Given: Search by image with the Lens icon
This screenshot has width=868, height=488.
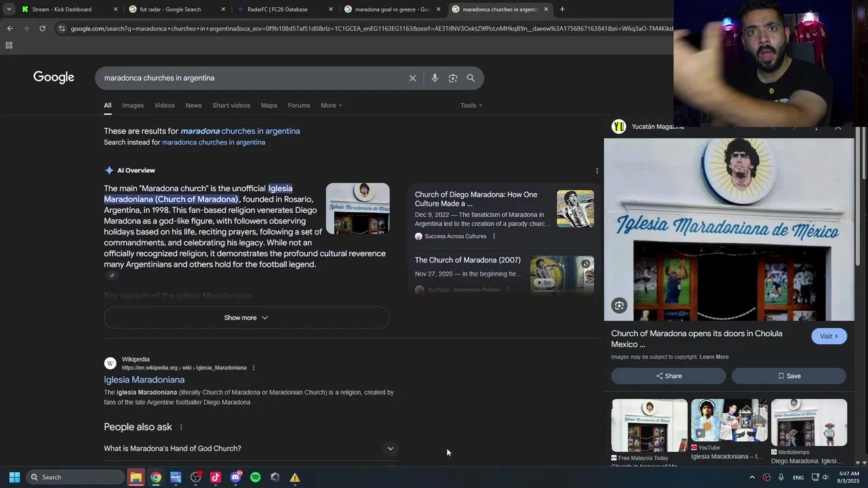Looking at the screenshot, I should (x=452, y=78).
